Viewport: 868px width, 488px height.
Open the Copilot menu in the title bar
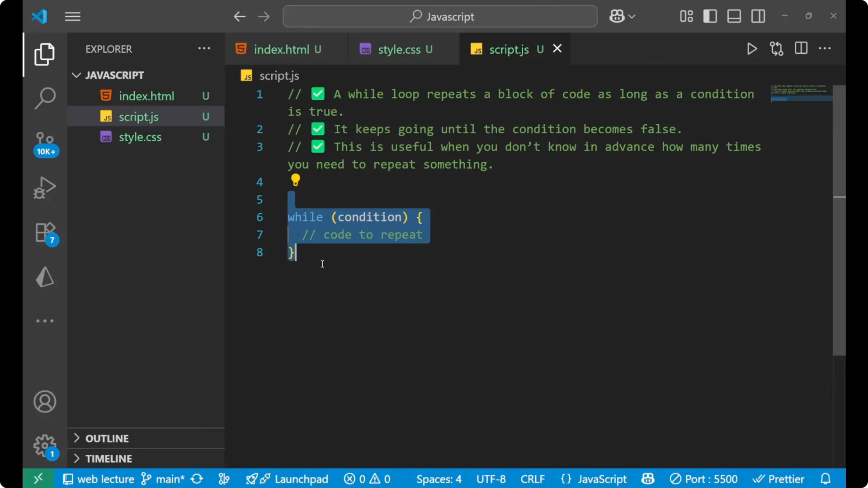click(x=622, y=16)
